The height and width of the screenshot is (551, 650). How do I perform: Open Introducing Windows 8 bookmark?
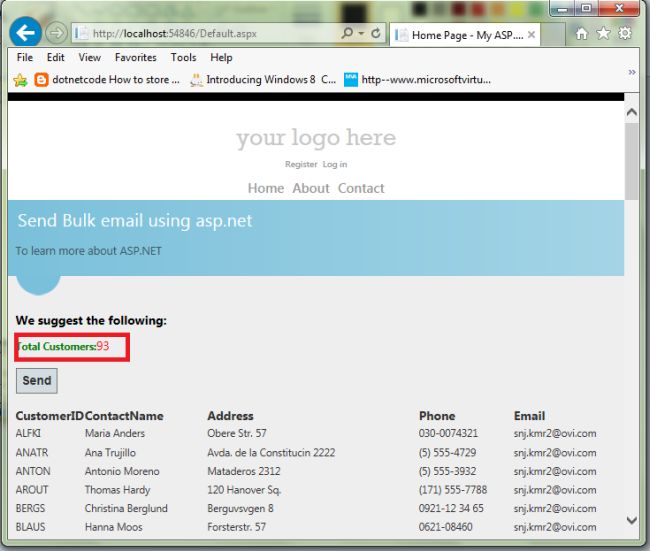click(263, 79)
